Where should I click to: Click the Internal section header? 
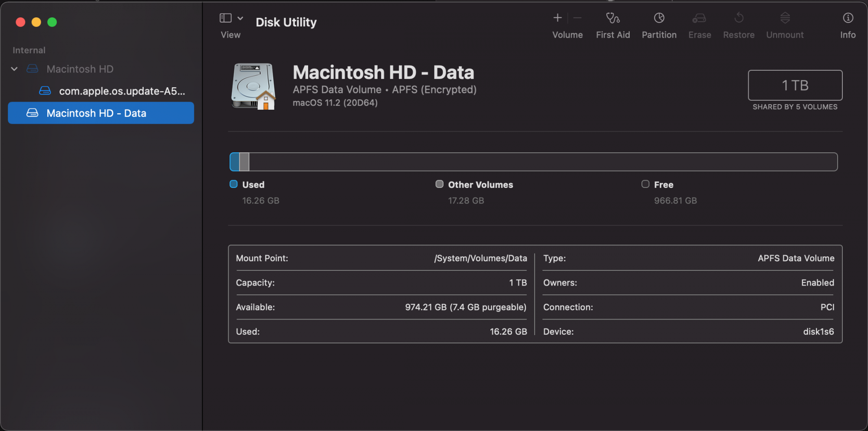pos(29,50)
